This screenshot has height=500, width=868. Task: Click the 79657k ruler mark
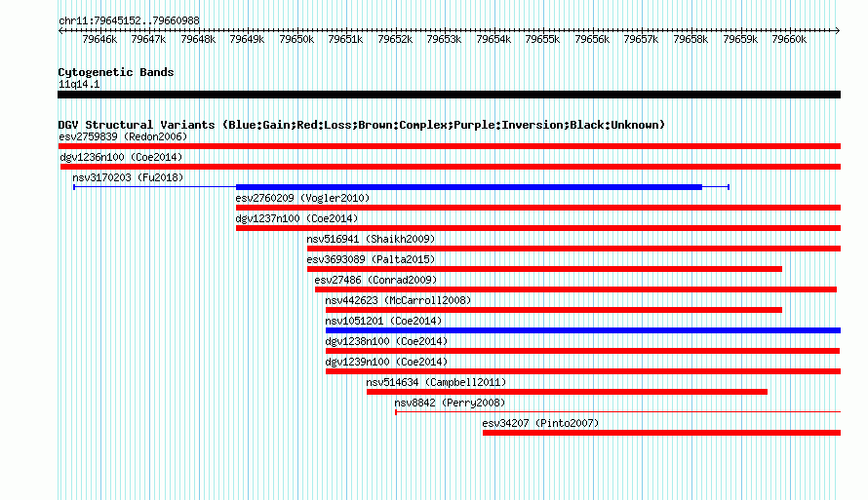coord(641,39)
